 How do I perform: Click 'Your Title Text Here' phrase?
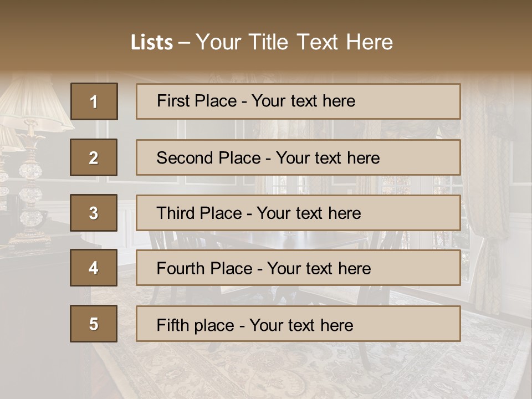[294, 42]
